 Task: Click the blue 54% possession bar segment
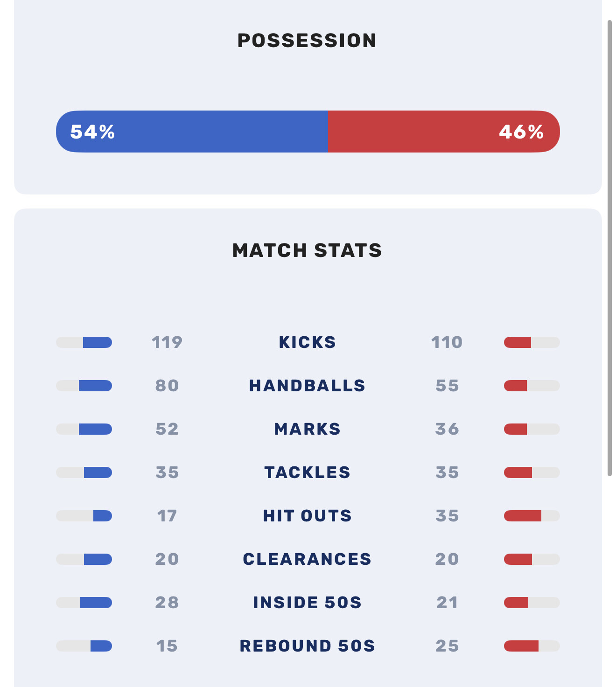(x=192, y=132)
